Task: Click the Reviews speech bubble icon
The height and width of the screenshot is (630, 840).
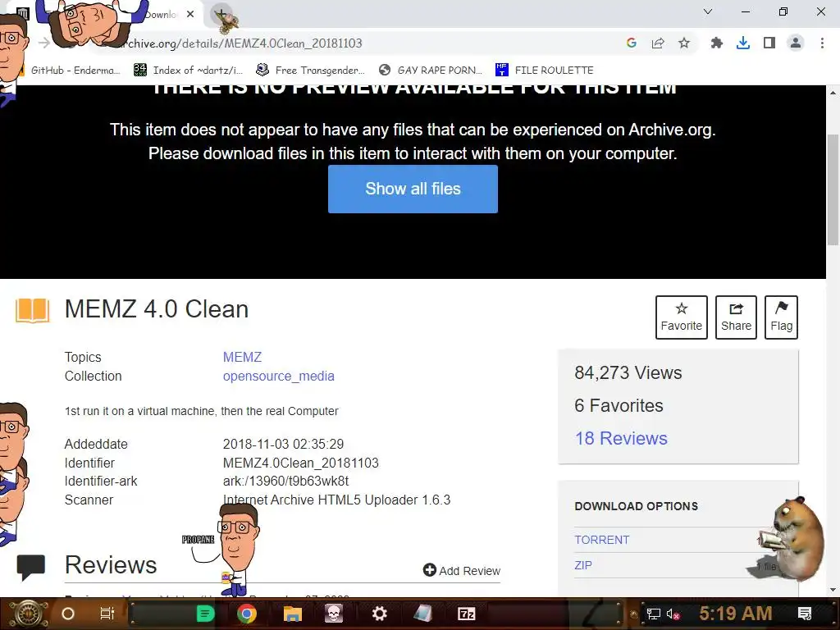Action: point(30,568)
